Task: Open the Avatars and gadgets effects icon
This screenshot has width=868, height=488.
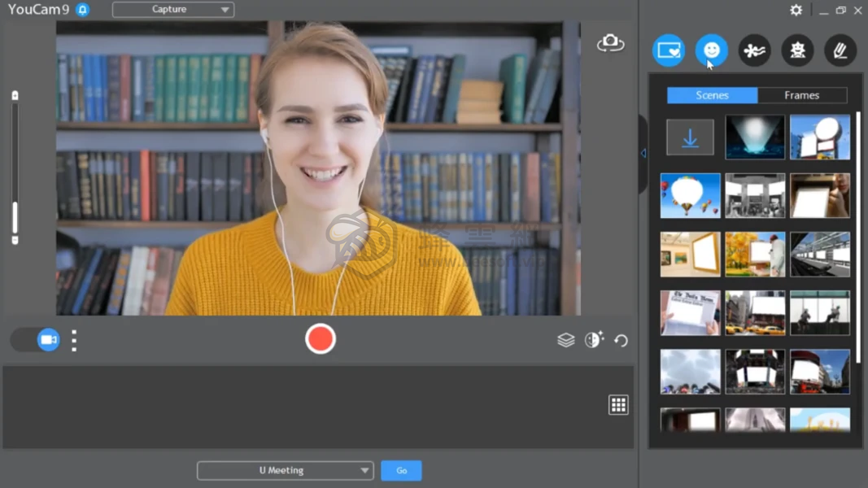Action: pyautogui.click(x=798, y=50)
